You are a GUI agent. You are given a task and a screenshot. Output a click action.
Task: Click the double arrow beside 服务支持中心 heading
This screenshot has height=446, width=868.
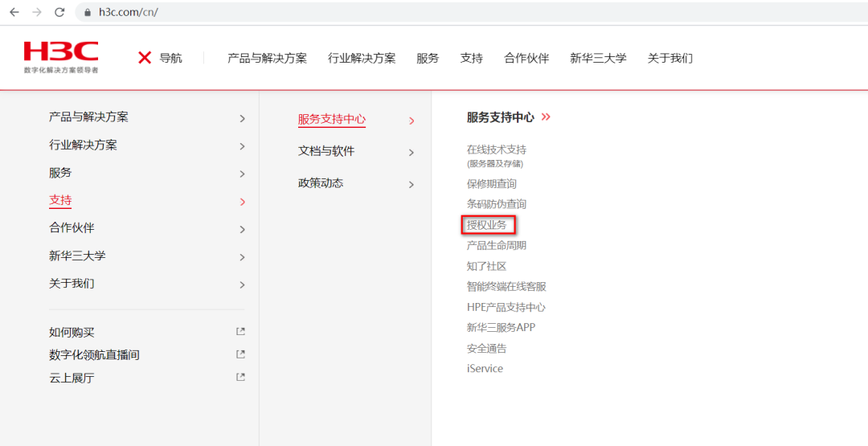tap(546, 117)
